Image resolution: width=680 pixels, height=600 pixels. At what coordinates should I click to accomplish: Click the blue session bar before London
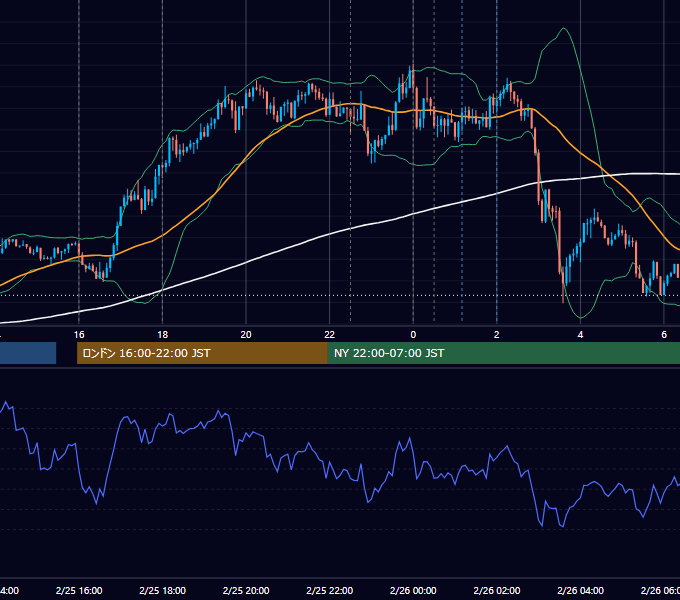click(x=28, y=353)
